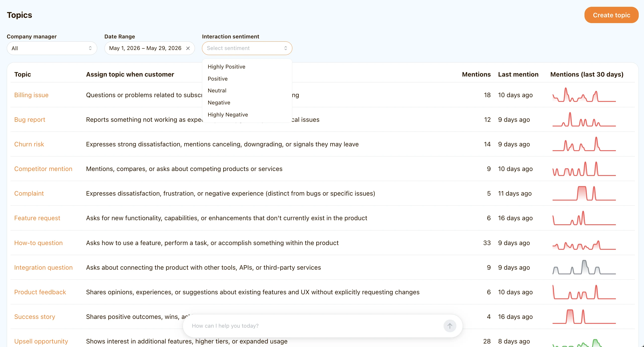Select the 18 mentions count for Billing issue
Viewport: 644px width, 347px height.
pyautogui.click(x=487, y=95)
